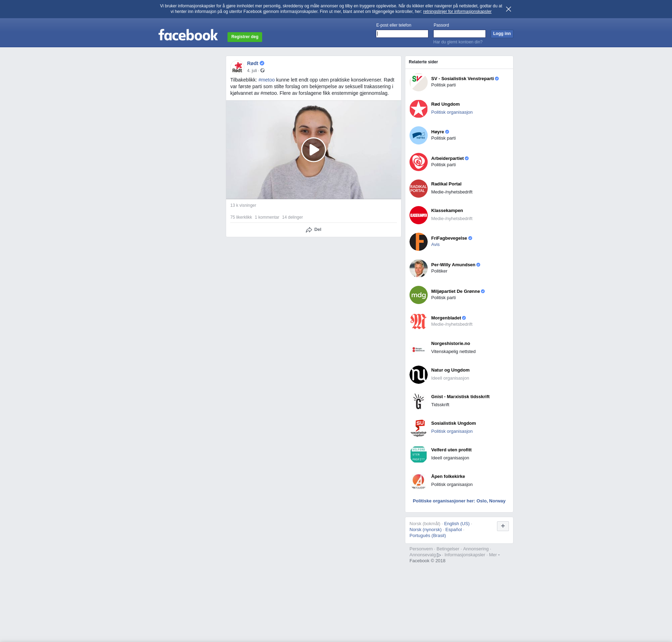Open the Velferd uten profitt logo
672x642 pixels.
point(419,454)
